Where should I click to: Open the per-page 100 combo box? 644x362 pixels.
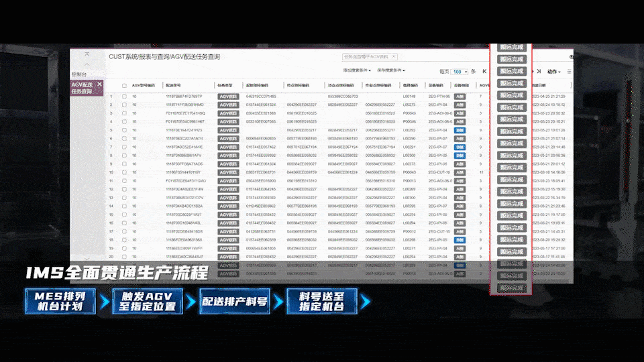click(459, 72)
